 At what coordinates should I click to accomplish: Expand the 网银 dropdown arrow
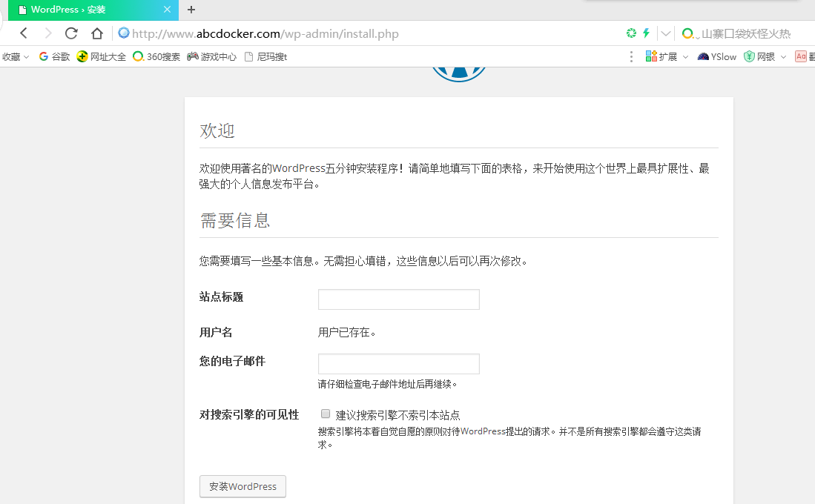[x=783, y=57]
